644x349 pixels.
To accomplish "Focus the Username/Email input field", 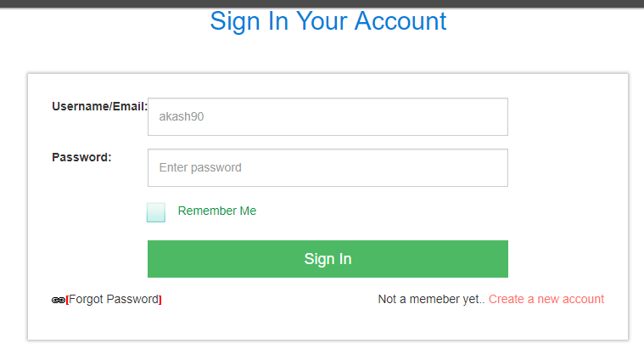I will click(328, 117).
